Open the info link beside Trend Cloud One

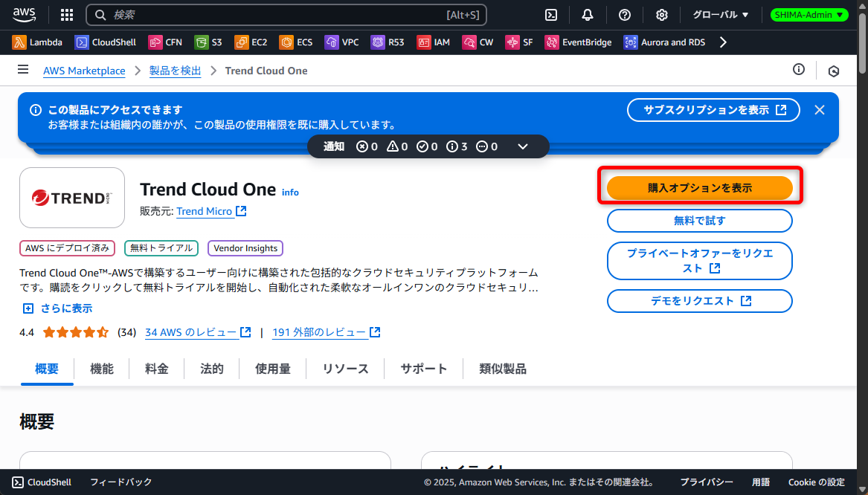290,192
